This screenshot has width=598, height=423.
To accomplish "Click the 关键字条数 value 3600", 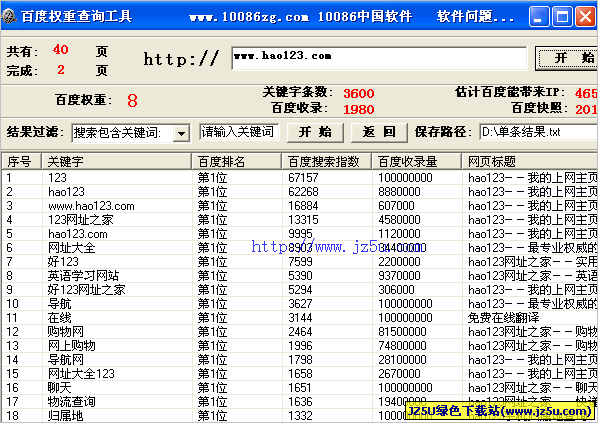I will pyautogui.click(x=359, y=93).
